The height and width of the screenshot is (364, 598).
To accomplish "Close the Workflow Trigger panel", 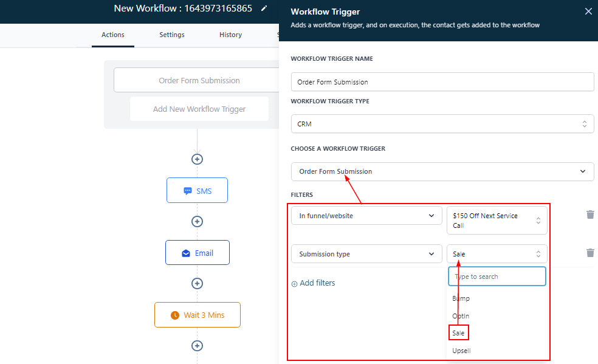I will (588, 12).
